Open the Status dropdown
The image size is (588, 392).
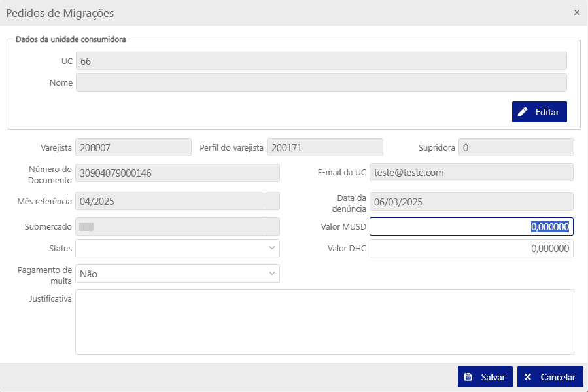tap(177, 248)
